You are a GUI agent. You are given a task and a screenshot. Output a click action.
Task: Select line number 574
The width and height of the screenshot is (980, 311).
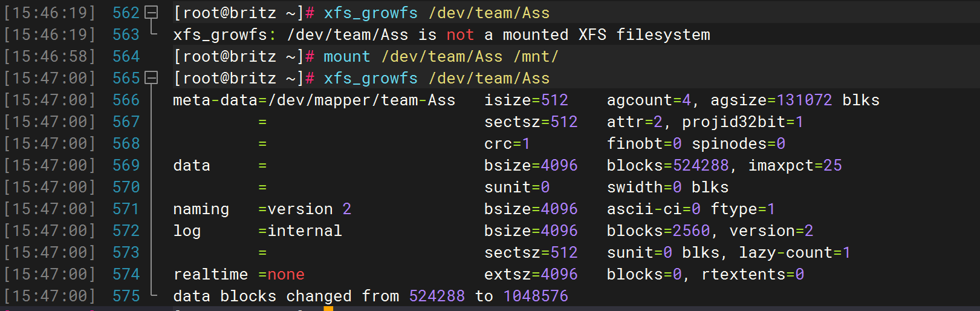click(126, 274)
